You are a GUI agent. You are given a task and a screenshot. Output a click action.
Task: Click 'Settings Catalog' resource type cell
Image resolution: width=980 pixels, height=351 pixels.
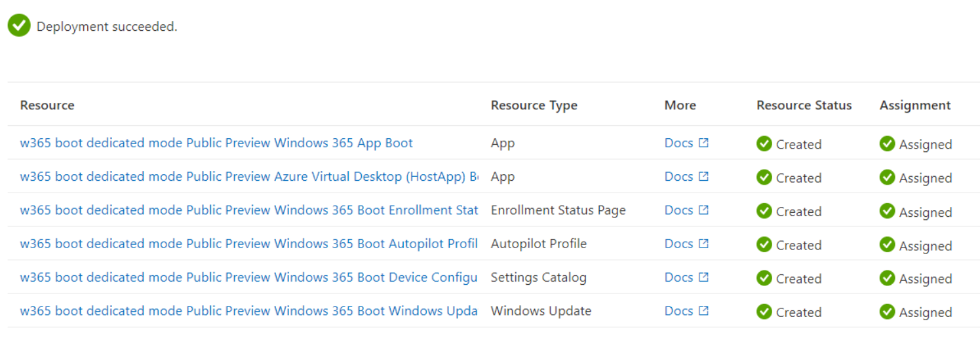[x=539, y=277]
